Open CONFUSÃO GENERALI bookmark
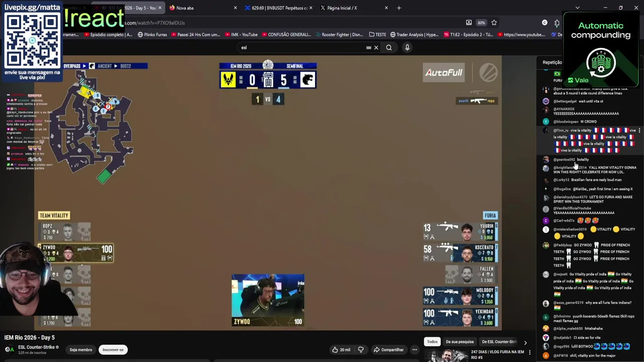Viewport: 644px width, 362px height. [x=286, y=35]
